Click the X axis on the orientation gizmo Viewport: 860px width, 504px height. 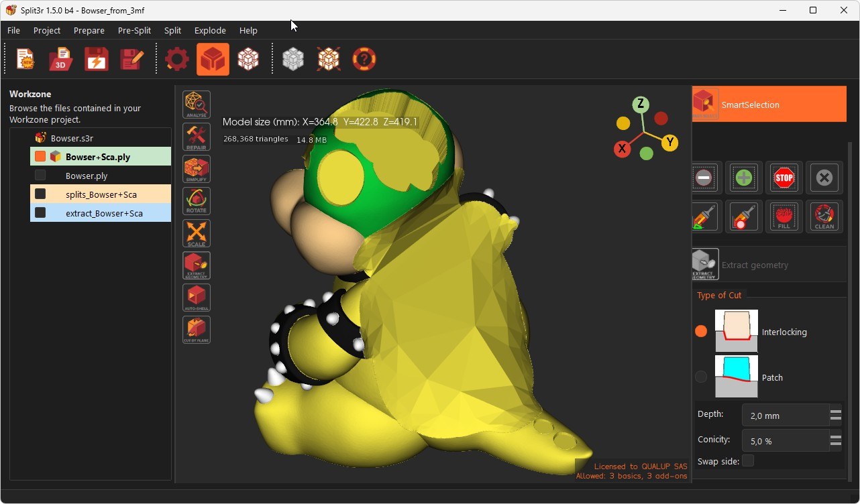coord(622,149)
